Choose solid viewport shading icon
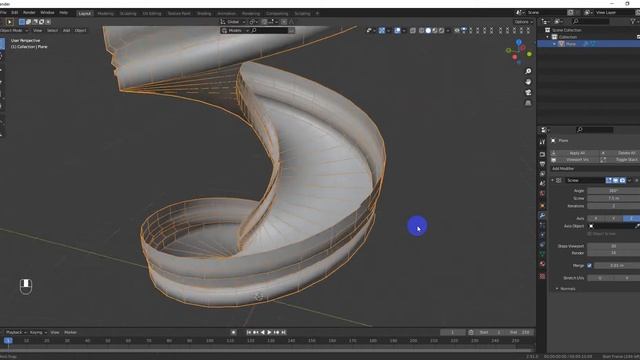 click(428, 30)
